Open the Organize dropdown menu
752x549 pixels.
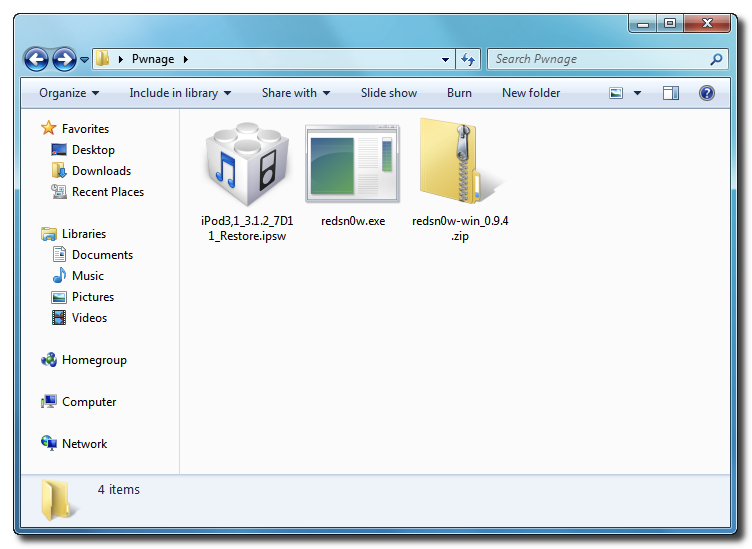click(x=69, y=93)
